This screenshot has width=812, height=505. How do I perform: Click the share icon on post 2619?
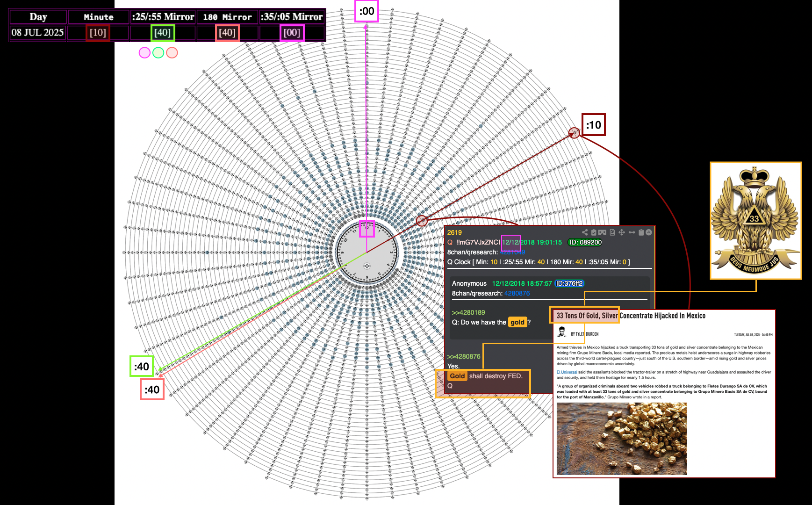point(584,232)
